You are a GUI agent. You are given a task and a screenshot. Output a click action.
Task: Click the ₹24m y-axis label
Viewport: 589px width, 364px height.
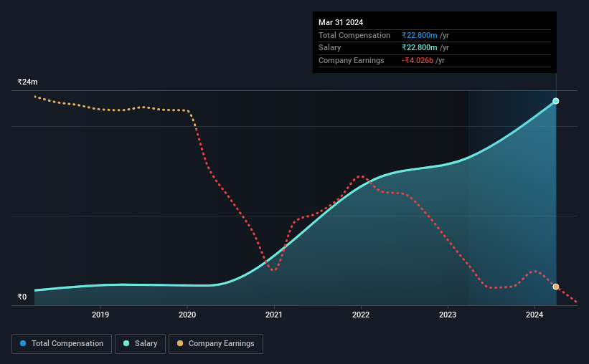(27, 82)
